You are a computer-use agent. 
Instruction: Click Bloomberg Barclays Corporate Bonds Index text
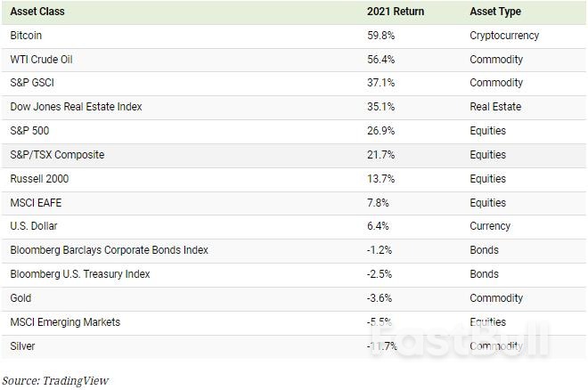[109, 250]
